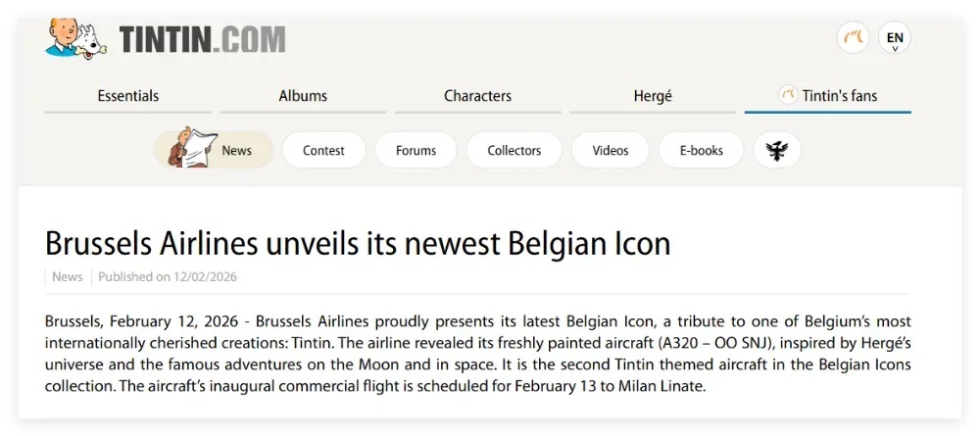Click the News pill label
Image resolution: width=980 pixels, height=436 pixels.
tap(236, 150)
